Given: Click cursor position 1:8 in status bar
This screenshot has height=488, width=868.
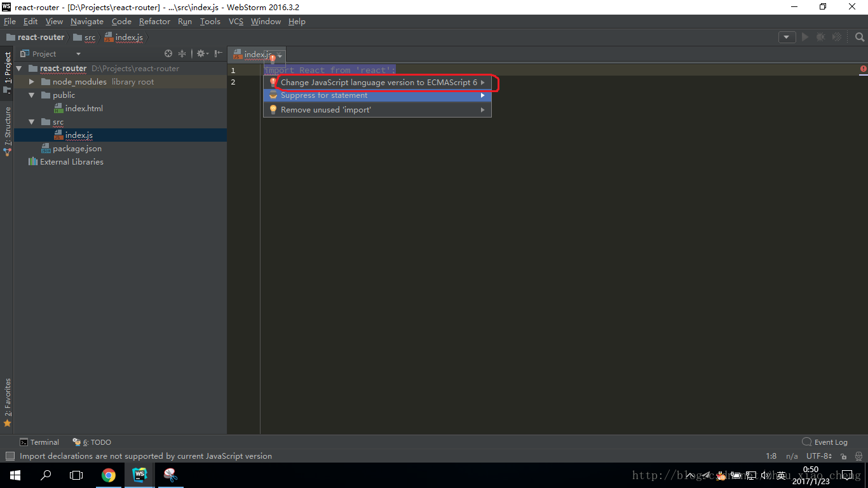Looking at the screenshot, I should point(771,456).
